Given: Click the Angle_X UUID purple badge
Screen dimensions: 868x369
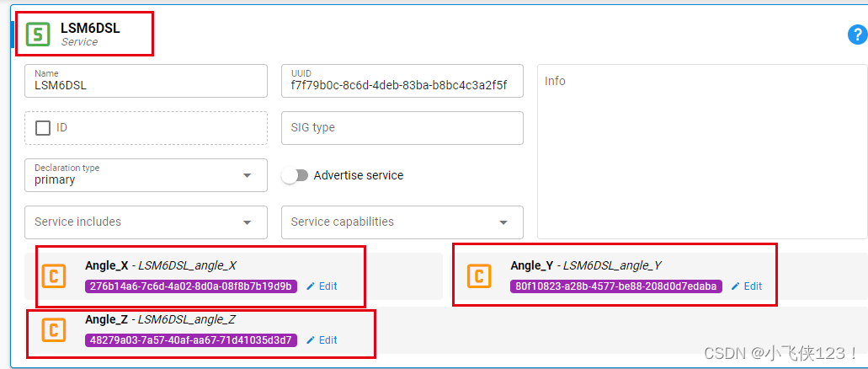Looking at the screenshot, I should click(191, 286).
